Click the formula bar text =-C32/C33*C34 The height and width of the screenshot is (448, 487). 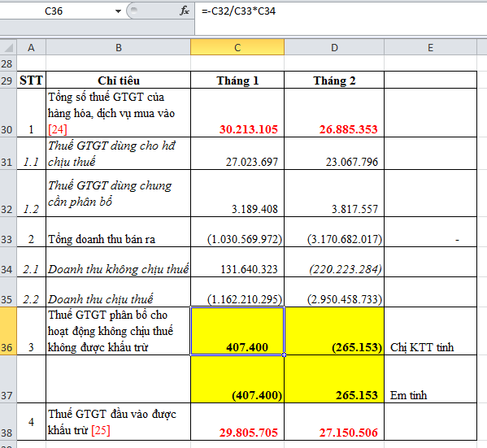238,11
